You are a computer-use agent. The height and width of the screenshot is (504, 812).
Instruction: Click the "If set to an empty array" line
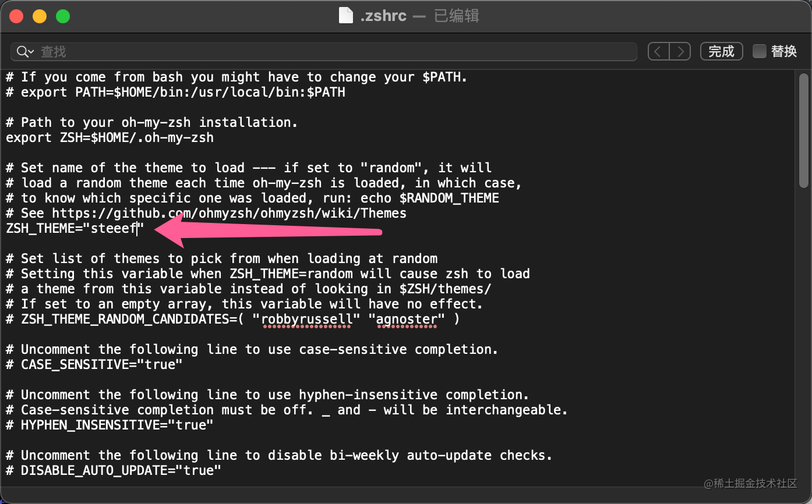click(245, 304)
